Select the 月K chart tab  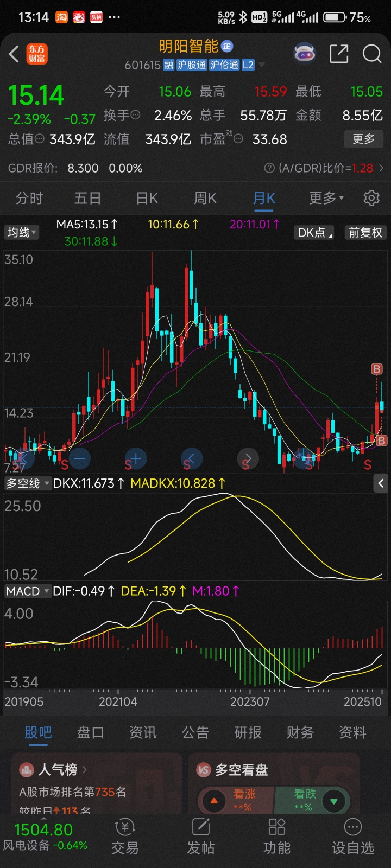[264, 198]
